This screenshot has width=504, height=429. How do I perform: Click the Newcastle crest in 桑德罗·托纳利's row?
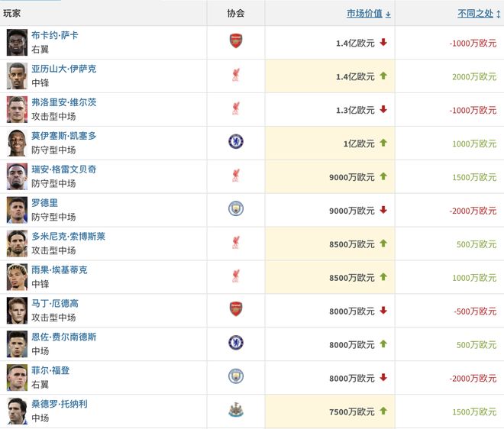236,410
